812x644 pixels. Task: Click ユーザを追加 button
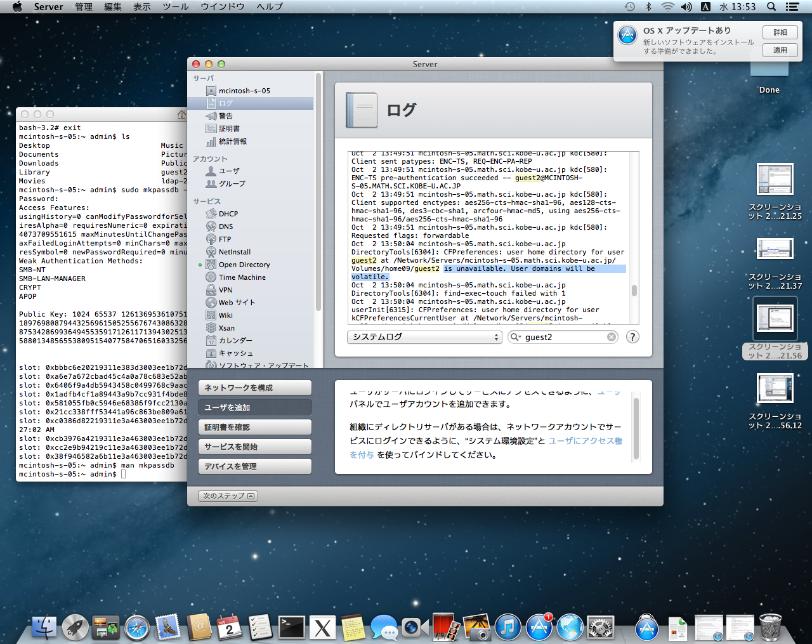click(x=255, y=407)
